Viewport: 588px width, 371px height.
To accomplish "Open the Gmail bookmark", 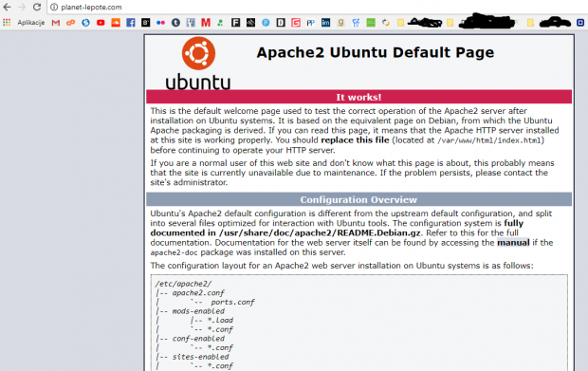I will [56, 23].
